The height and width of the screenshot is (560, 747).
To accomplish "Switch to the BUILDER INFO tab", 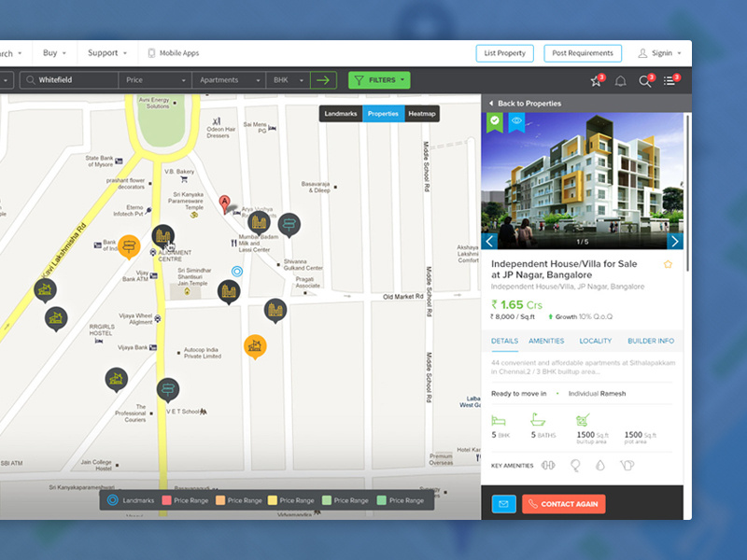I will 651,341.
